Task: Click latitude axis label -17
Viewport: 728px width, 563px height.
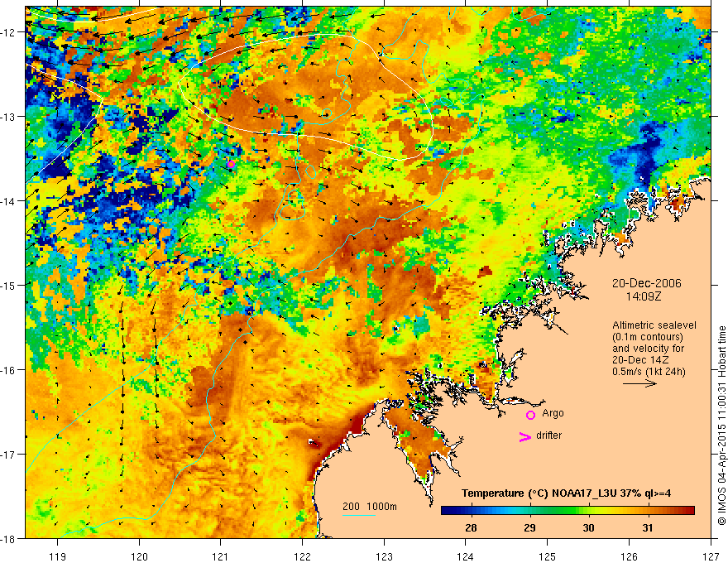Action: pyautogui.click(x=8, y=454)
